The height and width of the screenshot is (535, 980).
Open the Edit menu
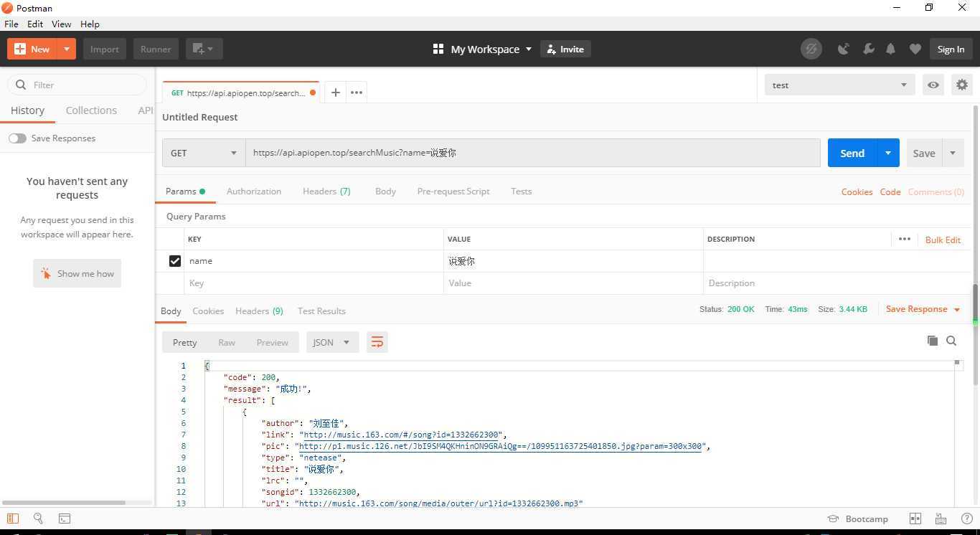35,24
